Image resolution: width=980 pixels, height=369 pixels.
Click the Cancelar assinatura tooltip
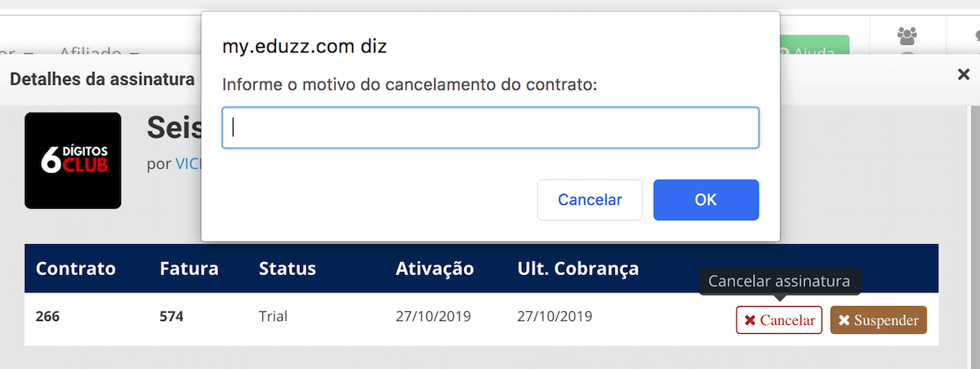(779, 282)
